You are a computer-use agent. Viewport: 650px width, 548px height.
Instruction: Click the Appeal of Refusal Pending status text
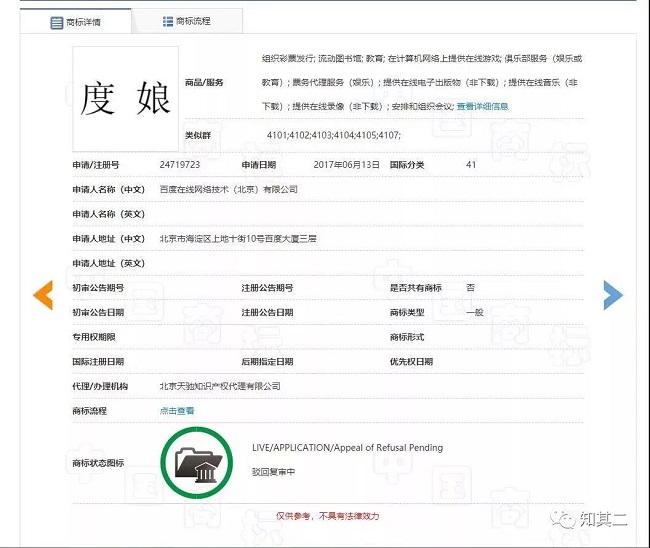[347, 447]
